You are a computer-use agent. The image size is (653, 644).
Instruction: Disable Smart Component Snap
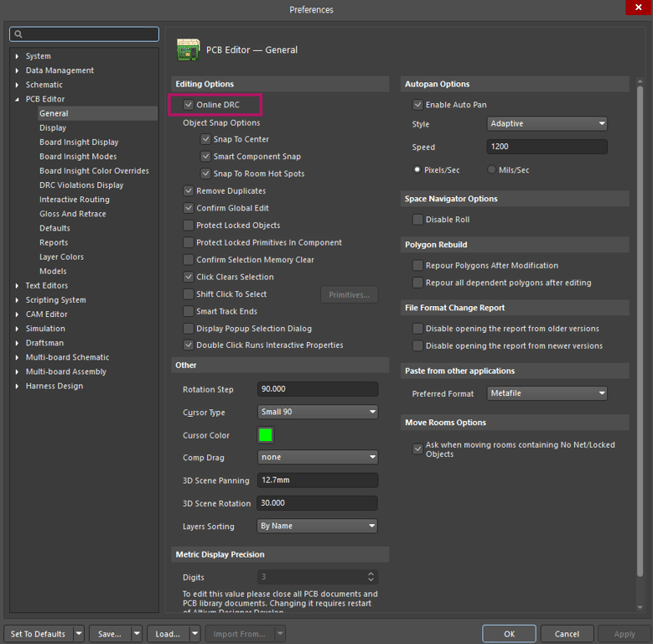(x=205, y=156)
